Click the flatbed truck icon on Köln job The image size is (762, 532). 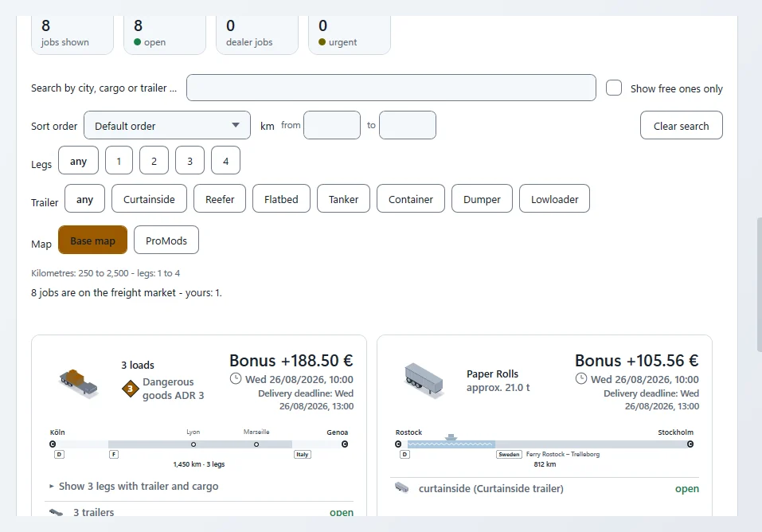[x=79, y=384]
